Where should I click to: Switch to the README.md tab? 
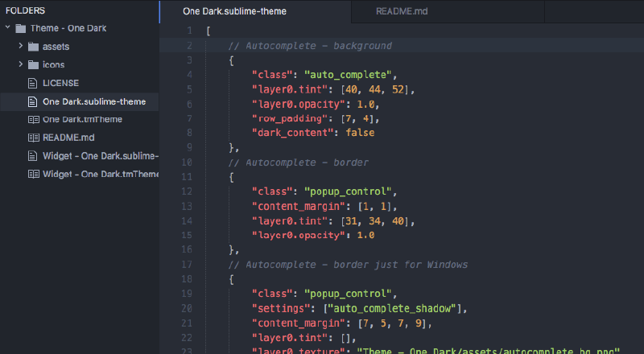[x=448, y=11]
